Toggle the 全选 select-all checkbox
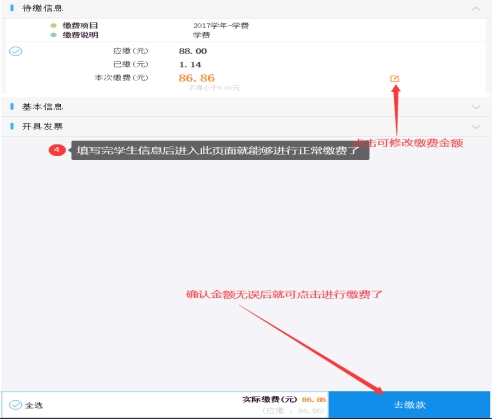Viewport: 492px width, 419px height. pyautogui.click(x=15, y=405)
